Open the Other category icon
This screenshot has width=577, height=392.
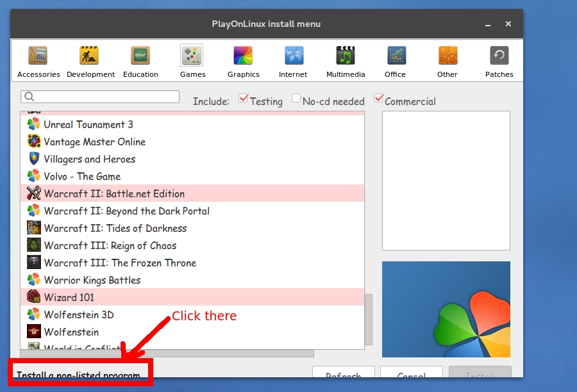(448, 56)
